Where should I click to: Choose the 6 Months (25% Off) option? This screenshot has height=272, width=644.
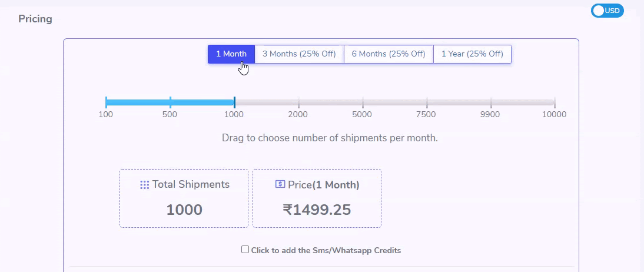coord(389,54)
